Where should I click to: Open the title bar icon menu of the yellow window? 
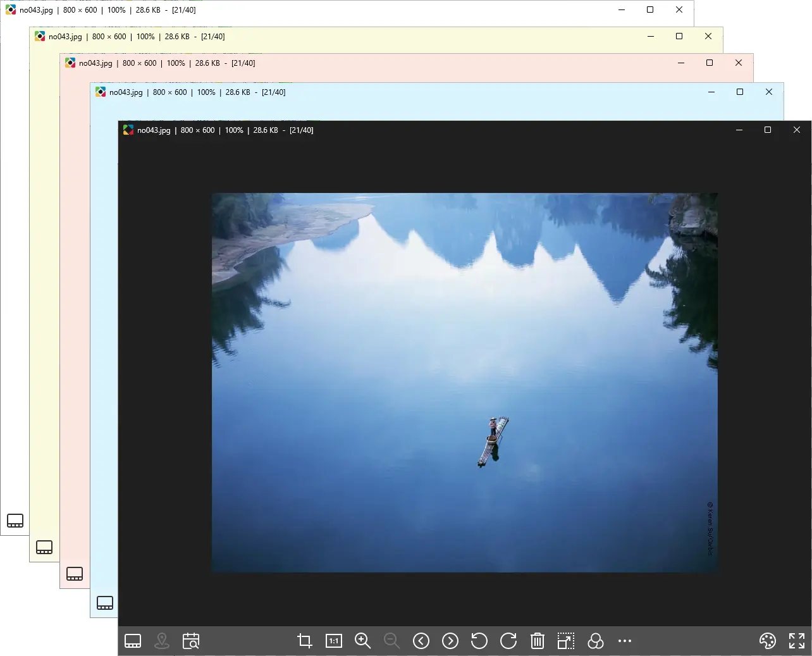pos(40,36)
